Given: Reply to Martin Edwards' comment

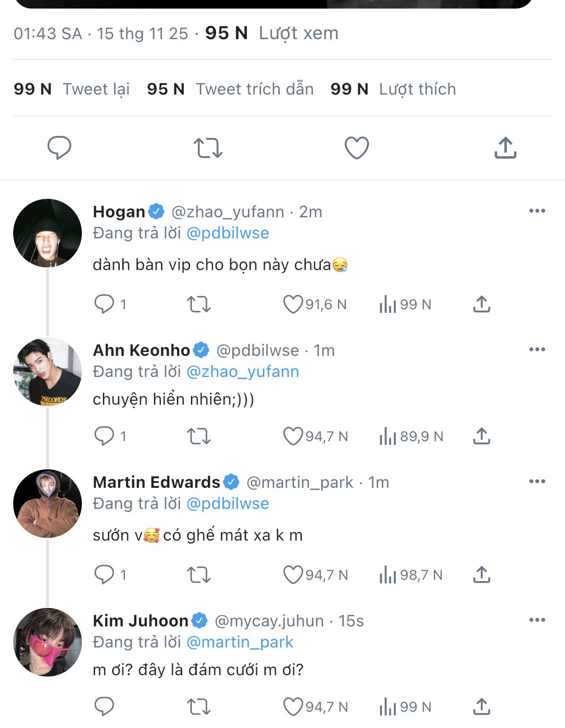Looking at the screenshot, I should coord(104,574).
